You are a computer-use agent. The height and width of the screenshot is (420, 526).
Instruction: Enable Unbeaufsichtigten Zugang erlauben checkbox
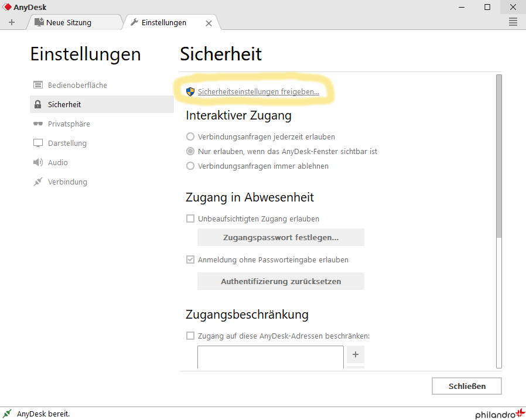pyautogui.click(x=190, y=218)
